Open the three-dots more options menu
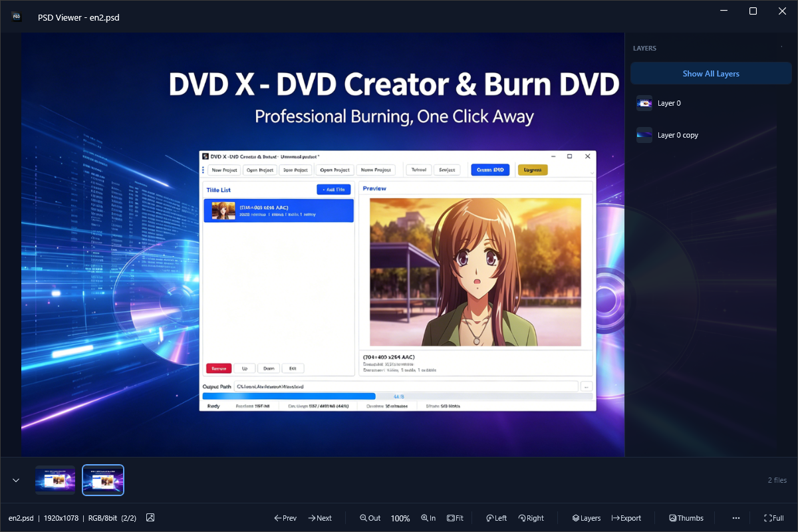The width and height of the screenshot is (798, 532). tap(736, 518)
